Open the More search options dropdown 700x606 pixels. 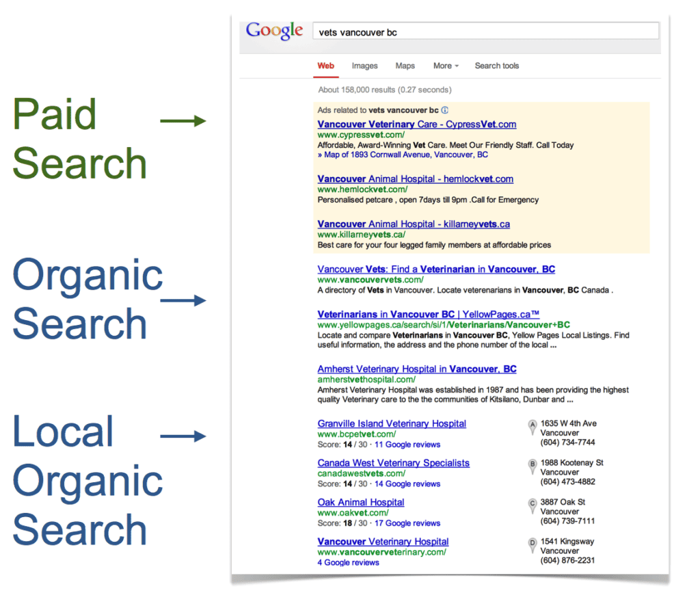445,66
